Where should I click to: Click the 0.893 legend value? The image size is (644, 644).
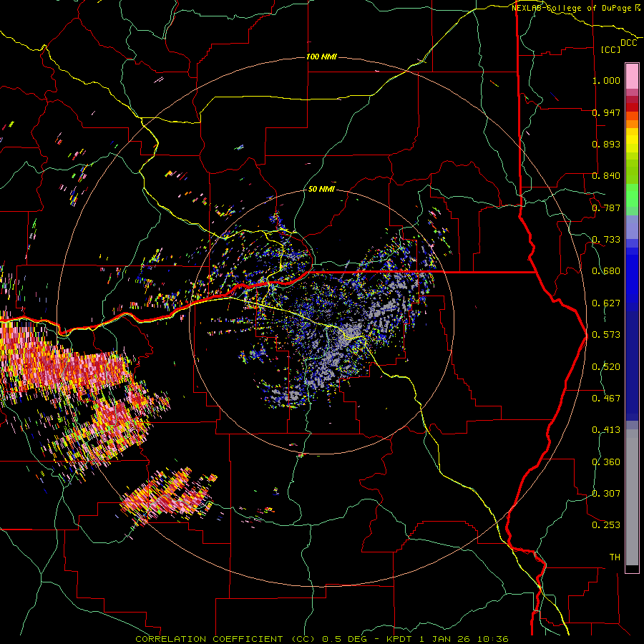[606, 144]
